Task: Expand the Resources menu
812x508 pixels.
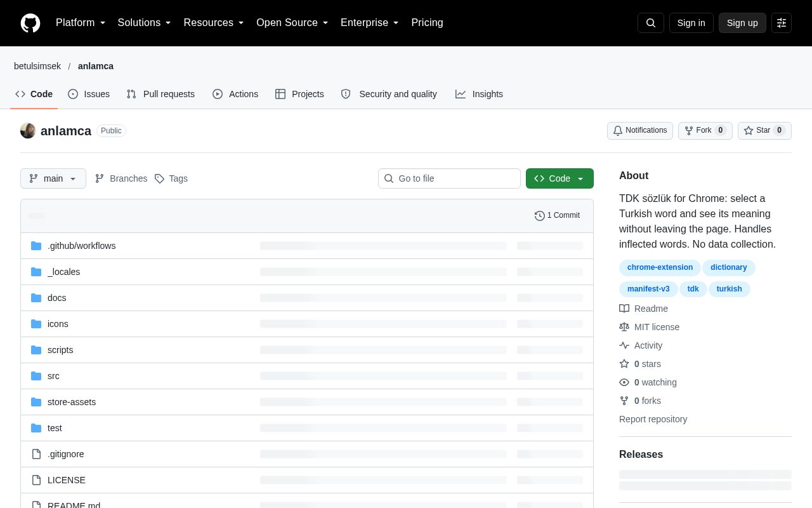Action: tap(214, 23)
